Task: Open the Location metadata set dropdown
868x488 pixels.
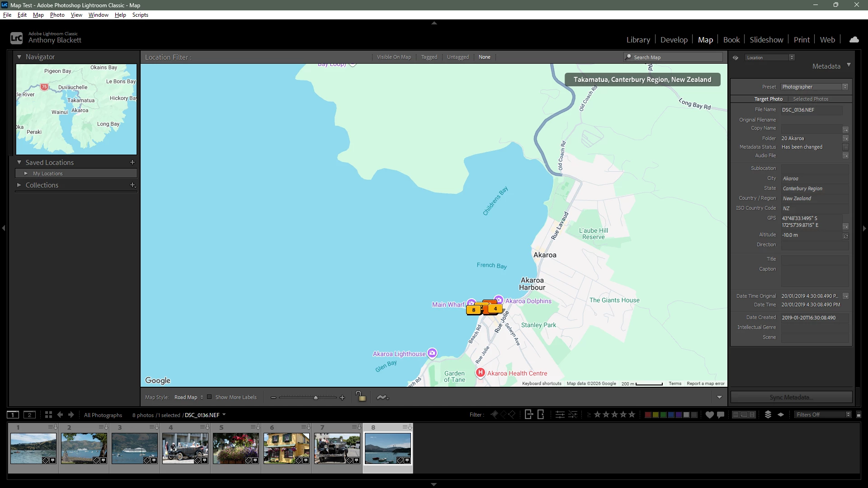Action: [770, 57]
